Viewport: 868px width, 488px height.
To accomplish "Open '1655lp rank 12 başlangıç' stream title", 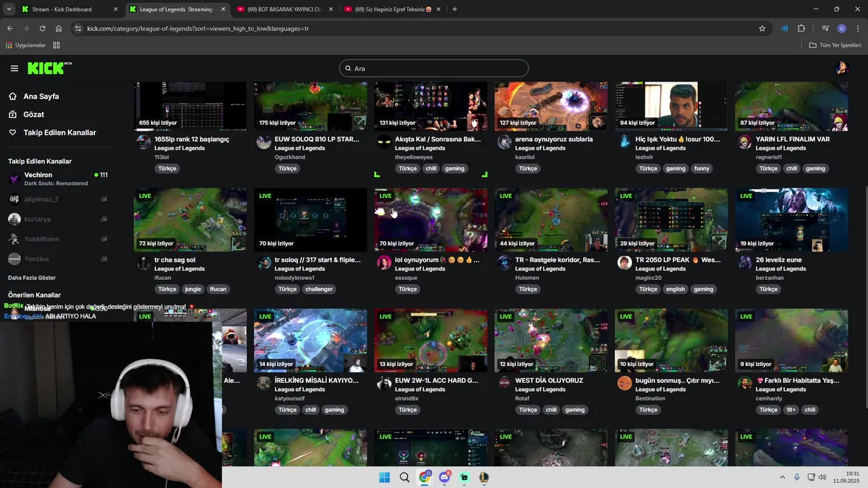I will (192, 140).
